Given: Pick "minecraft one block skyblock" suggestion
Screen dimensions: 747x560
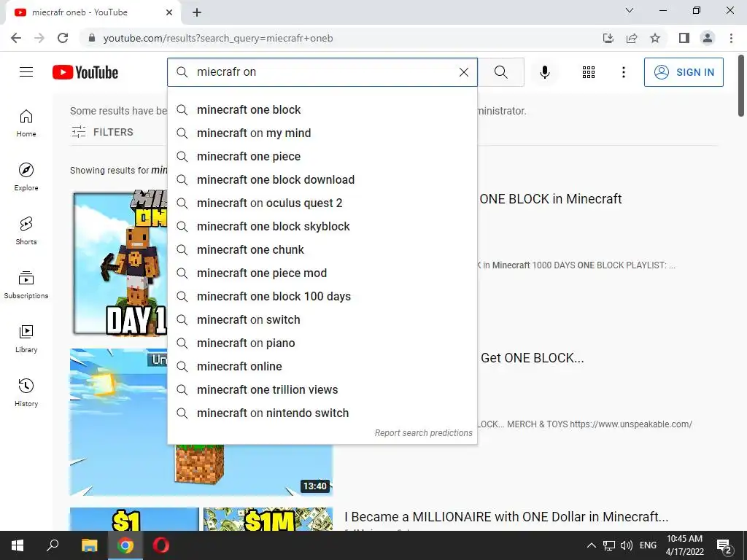Looking at the screenshot, I should (322, 226).
